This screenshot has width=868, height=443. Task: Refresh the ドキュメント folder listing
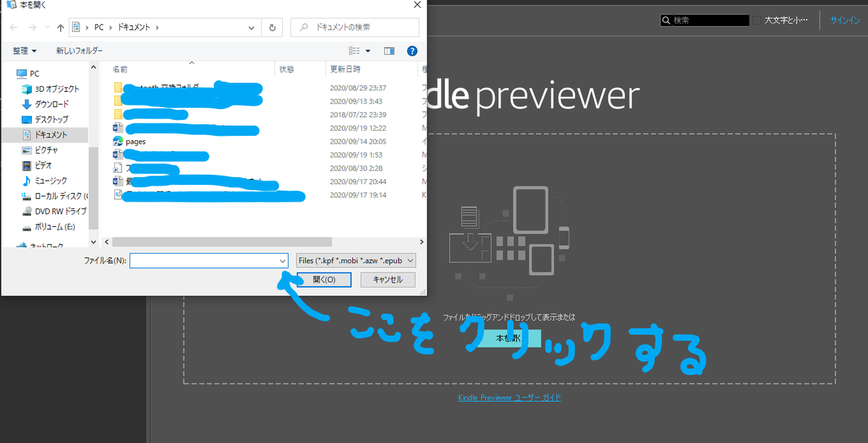272,27
